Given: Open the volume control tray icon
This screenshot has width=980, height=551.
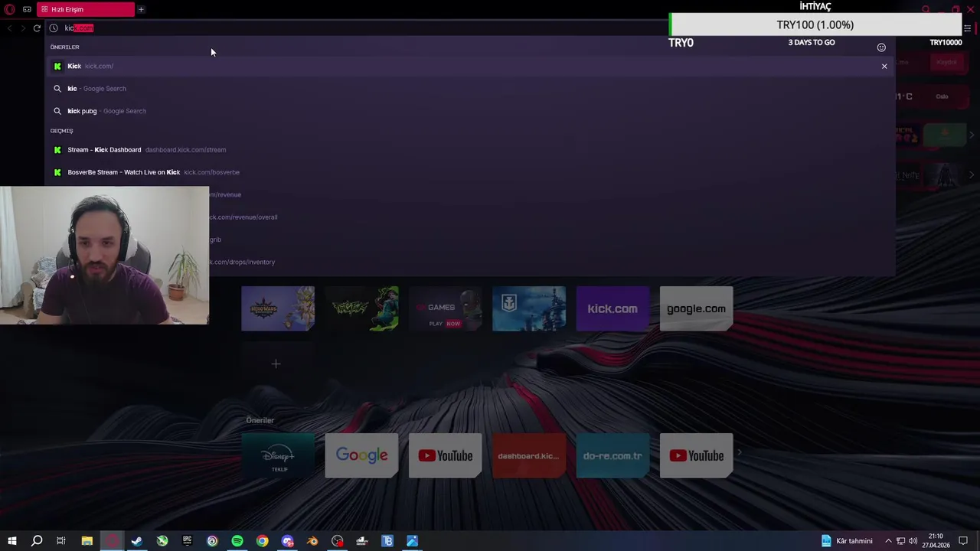Looking at the screenshot, I should (913, 541).
